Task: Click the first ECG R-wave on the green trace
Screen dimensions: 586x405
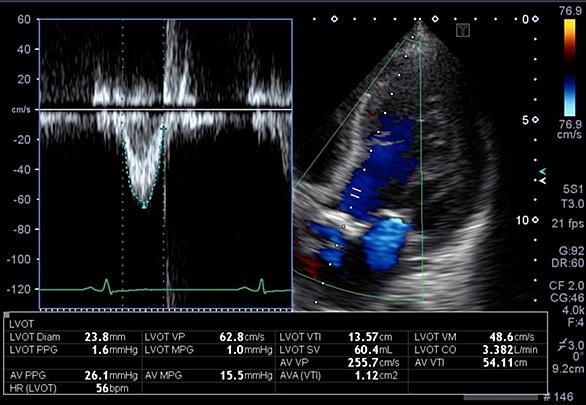Action: (107, 285)
